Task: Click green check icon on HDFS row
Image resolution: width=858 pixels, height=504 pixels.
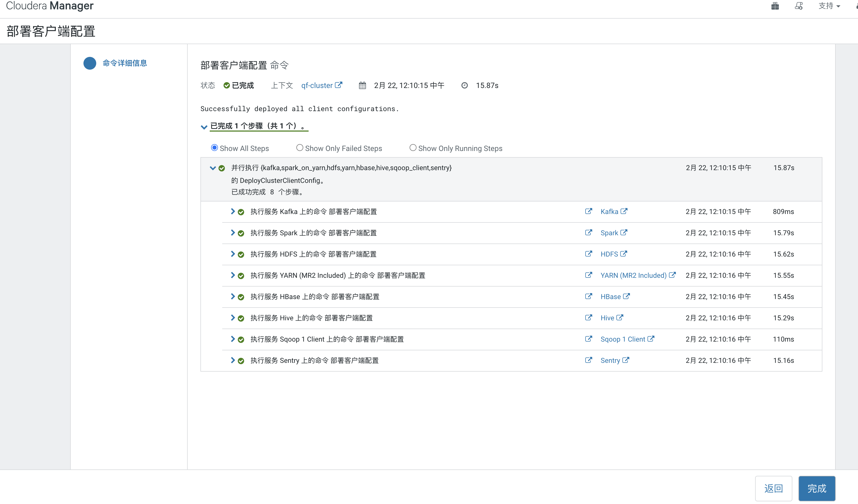Action: pos(241,254)
